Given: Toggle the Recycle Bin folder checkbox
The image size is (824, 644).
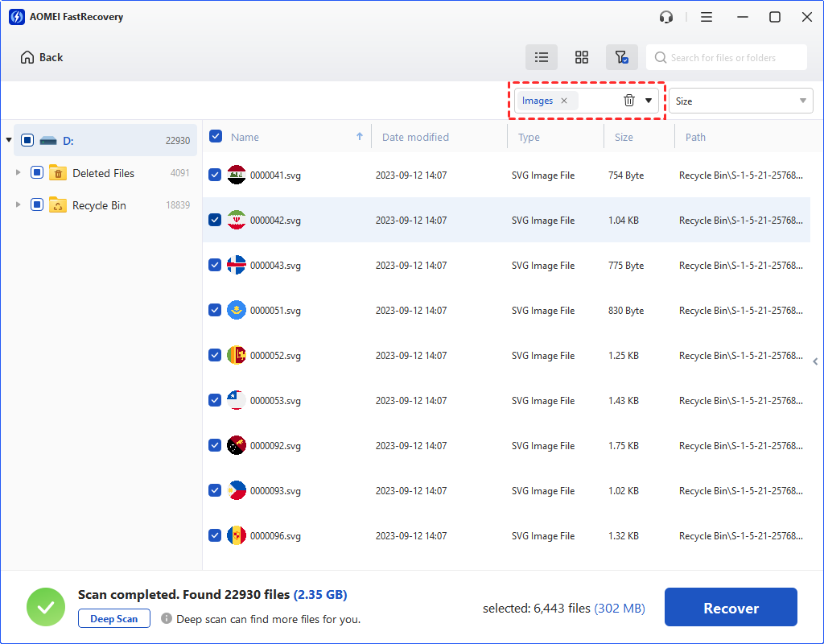Looking at the screenshot, I should click(37, 205).
